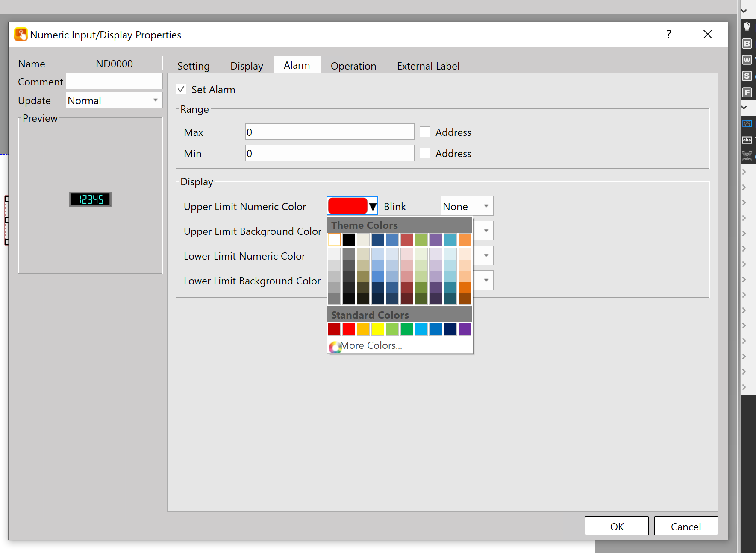Open the Update dropdown showing Normal
Screen dimensions: 756x553
[114, 100]
